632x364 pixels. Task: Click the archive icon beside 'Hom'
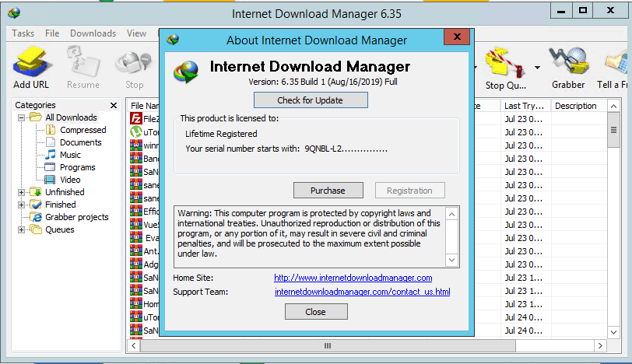(x=136, y=303)
